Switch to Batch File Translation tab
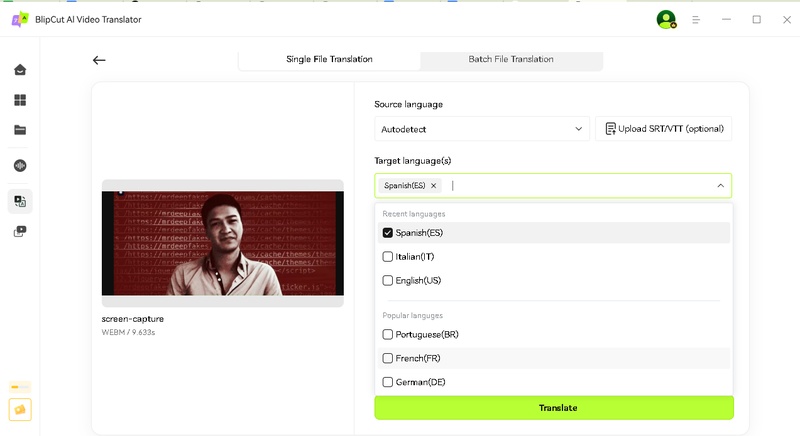 pos(511,59)
